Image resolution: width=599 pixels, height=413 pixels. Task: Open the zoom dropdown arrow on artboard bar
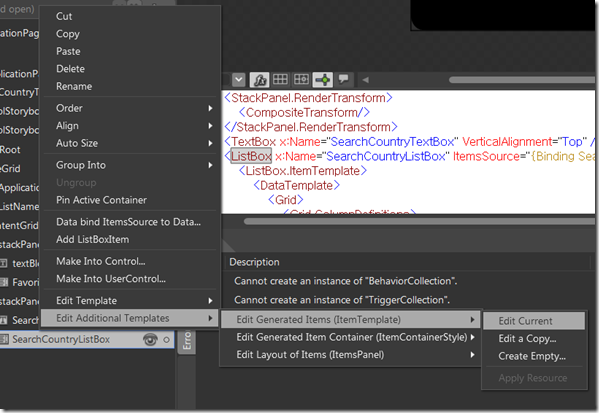click(239, 80)
